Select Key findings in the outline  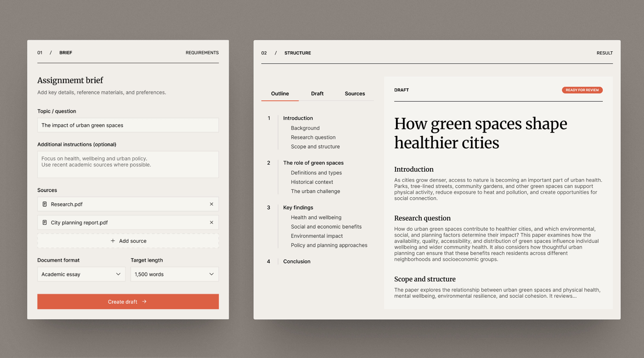(x=298, y=208)
